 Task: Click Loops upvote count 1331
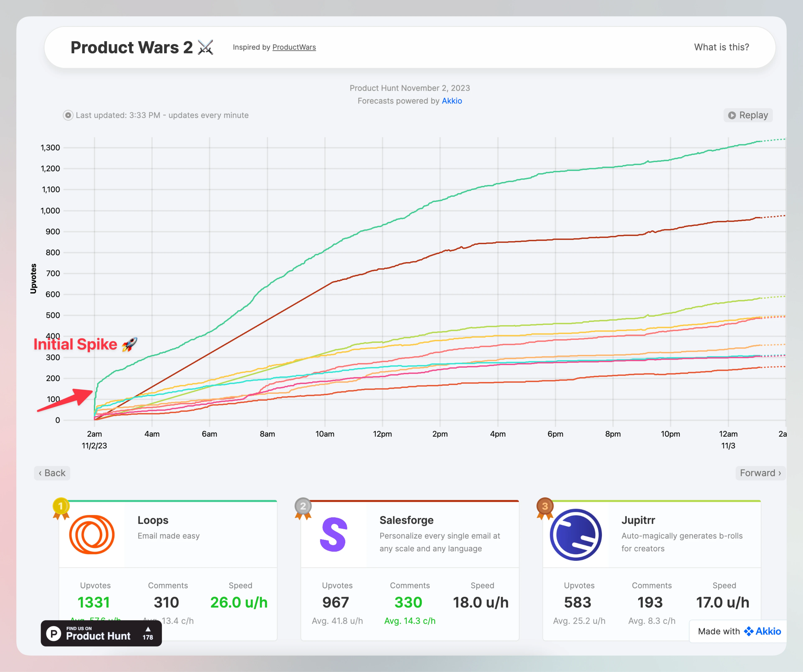[94, 602]
